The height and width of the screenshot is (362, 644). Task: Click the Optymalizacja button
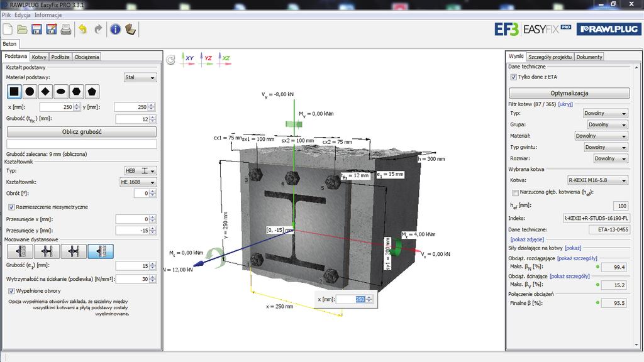tap(569, 93)
